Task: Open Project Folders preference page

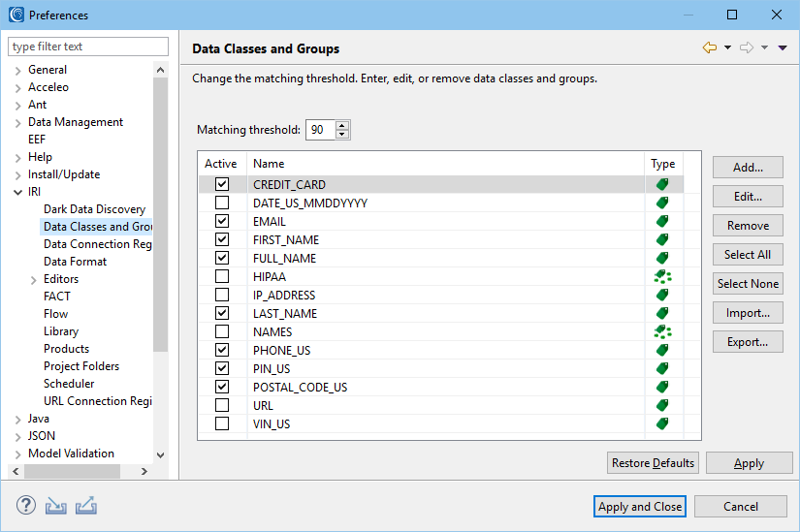Action: pyautogui.click(x=81, y=366)
